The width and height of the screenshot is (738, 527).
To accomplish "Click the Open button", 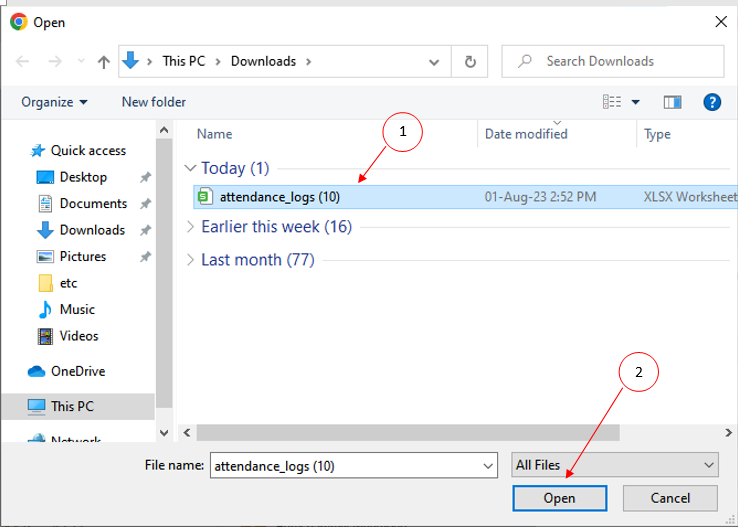I will tap(559, 498).
